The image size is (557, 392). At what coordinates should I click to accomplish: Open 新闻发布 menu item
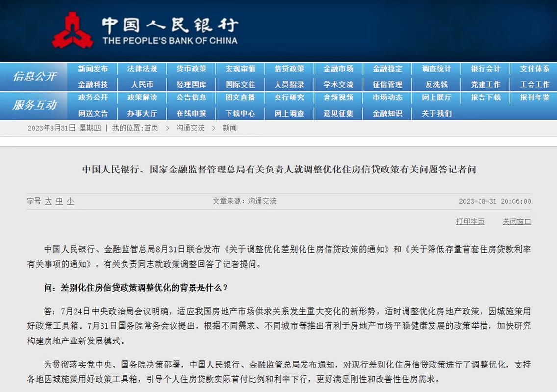[93, 69]
